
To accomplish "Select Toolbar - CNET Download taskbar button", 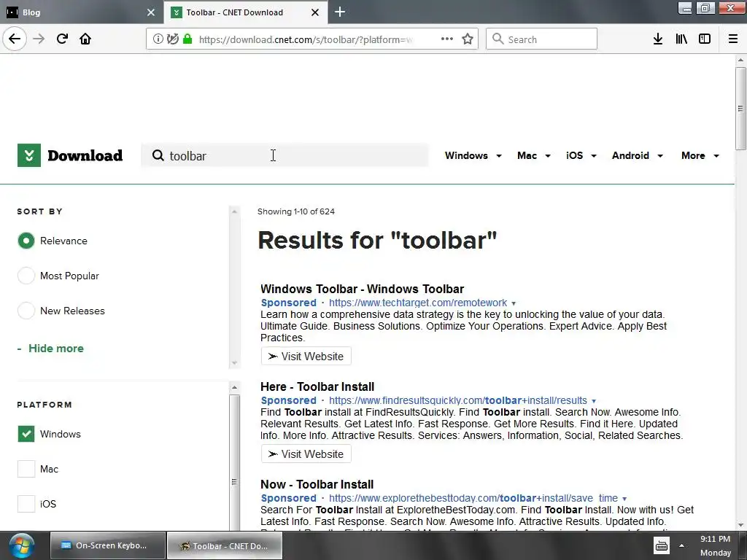I will (x=225, y=545).
